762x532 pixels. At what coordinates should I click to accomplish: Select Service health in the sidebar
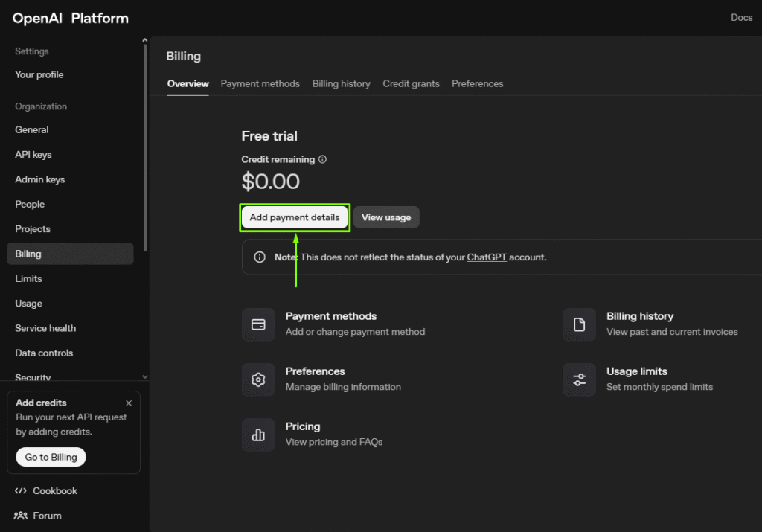(x=45, y=328)
